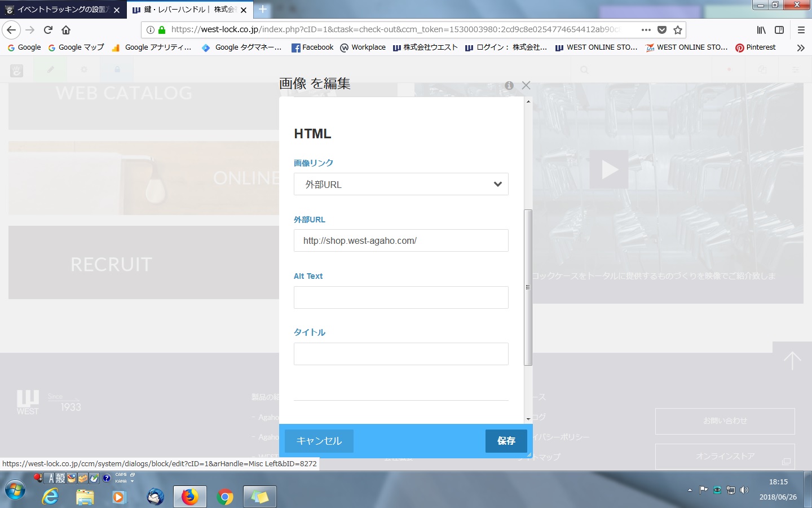Image resolution: width=812 pixels, height=508 pixels.
Task: Click the dialog scroll down arrow
Action: pyautogui.click(x=528, y=419)
